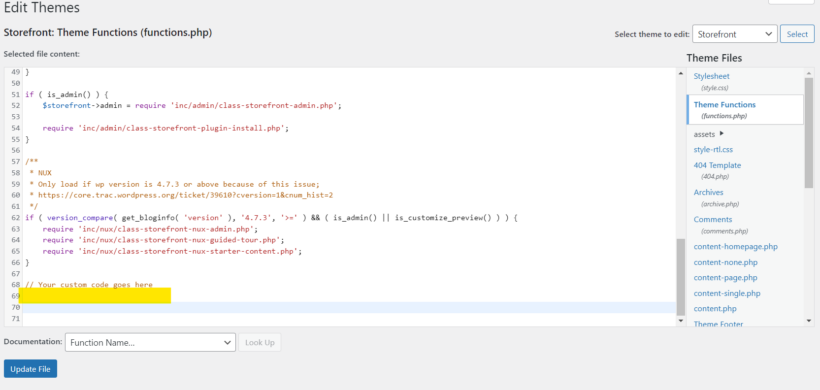The height and width of the screenshot is (390, 820).
Task: Click the Theme Files heading
Action: pyautogui.click(x=714, y=58)
